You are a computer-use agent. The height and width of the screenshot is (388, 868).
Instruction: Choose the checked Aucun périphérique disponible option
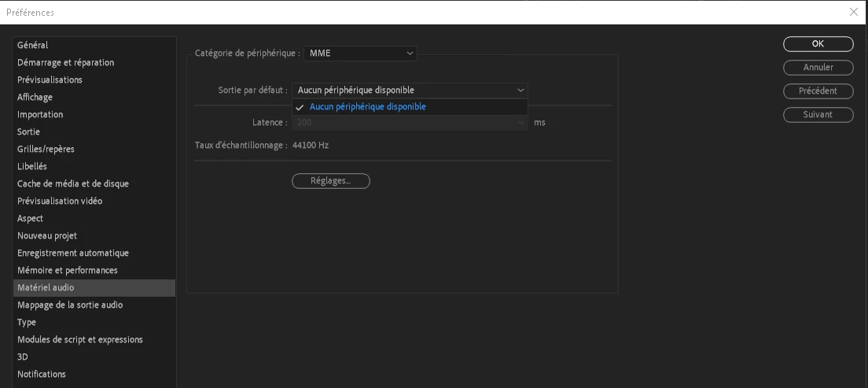click(410, 107)
